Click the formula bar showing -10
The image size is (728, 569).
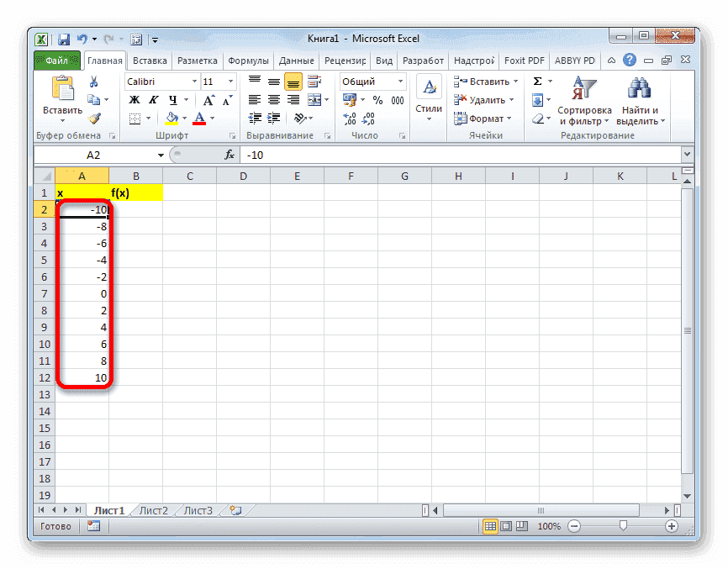tap(461, 155)
